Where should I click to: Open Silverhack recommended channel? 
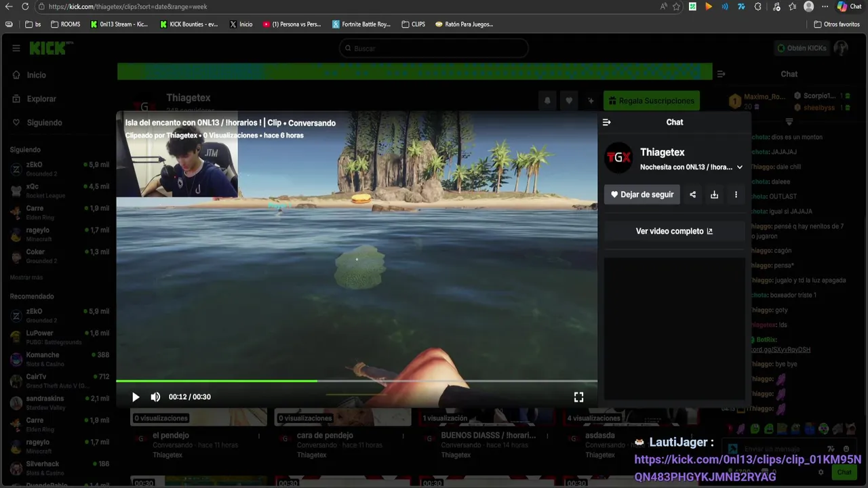[59, 468]
